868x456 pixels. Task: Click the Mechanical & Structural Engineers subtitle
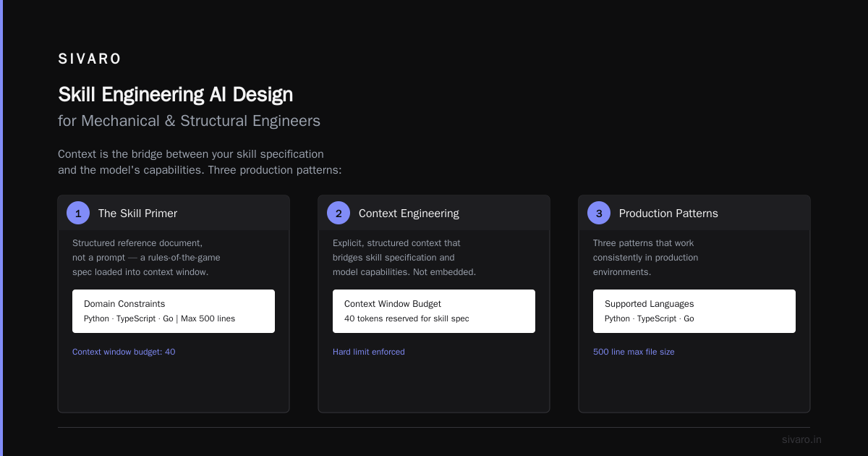[190, 121]
